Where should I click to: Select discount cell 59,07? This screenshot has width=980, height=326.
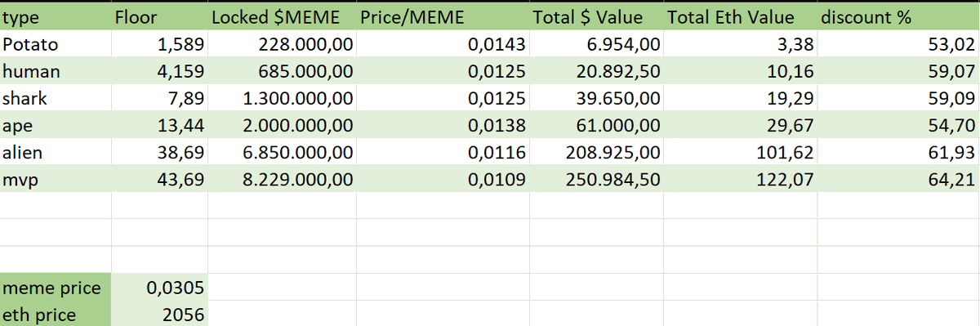pyautogui.click(x=898, y=71)
